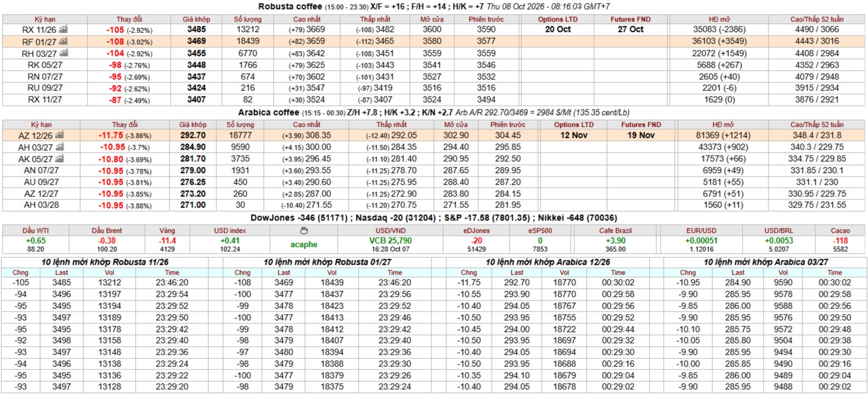Select the AZ 12/27 contract label
The width and height of the screenshot is (868, 394).
(x=41, y=193)
